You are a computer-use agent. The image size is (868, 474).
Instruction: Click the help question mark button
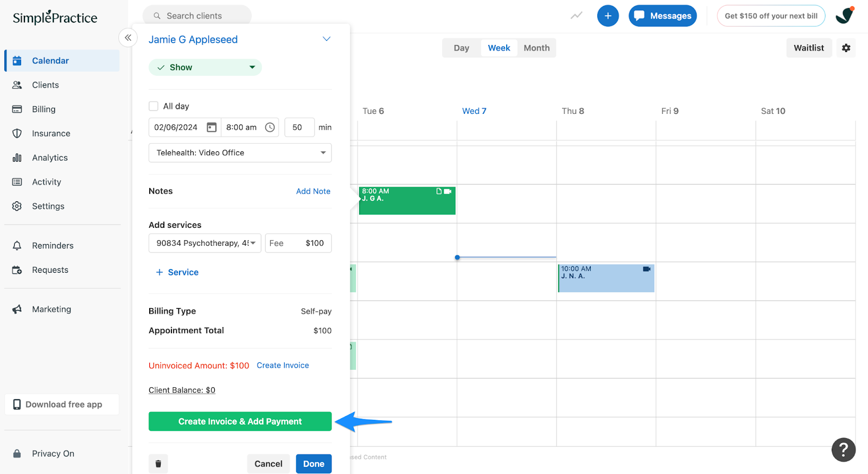(844, 450)
